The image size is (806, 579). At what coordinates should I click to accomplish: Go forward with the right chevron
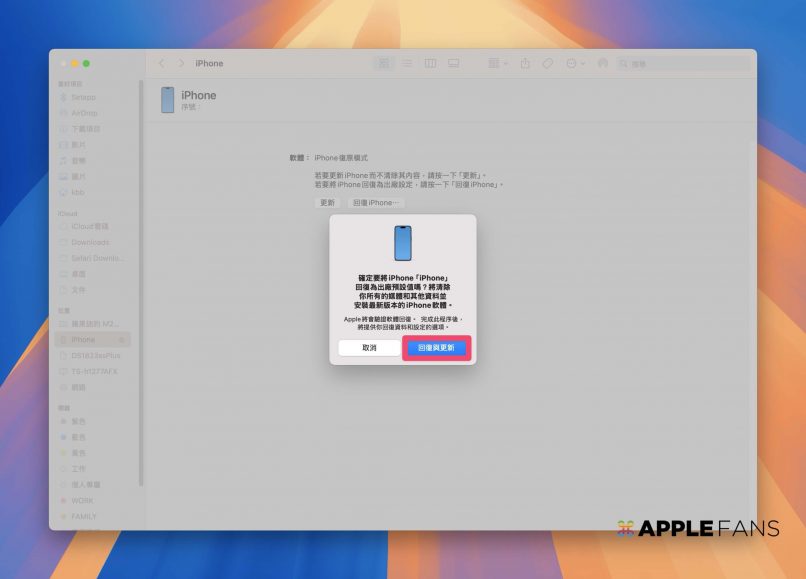[181, 63]
